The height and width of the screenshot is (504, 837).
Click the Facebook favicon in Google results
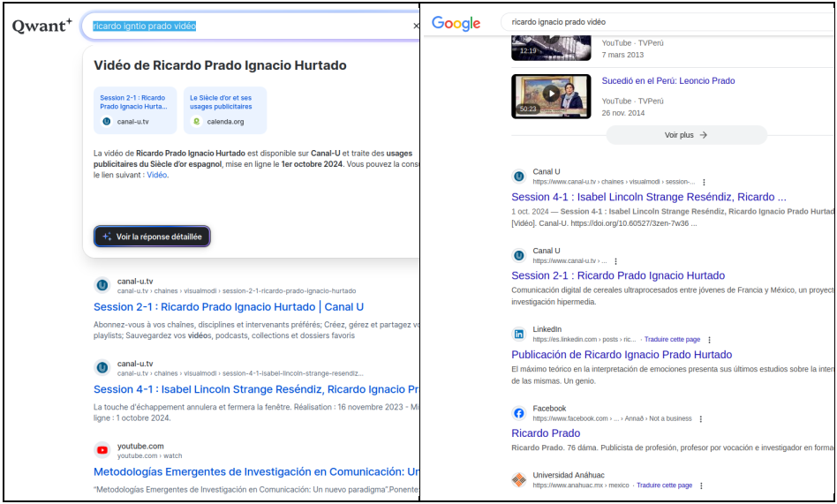(519, 413)
